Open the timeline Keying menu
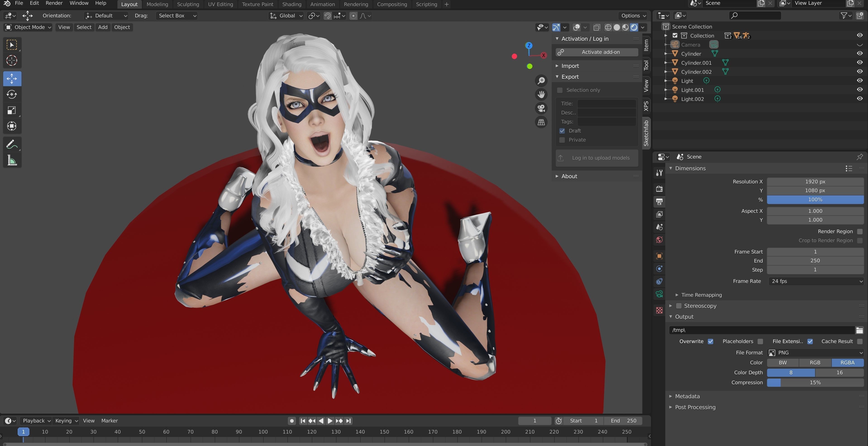This screenshot has width=868, height=446. point(66,420)
